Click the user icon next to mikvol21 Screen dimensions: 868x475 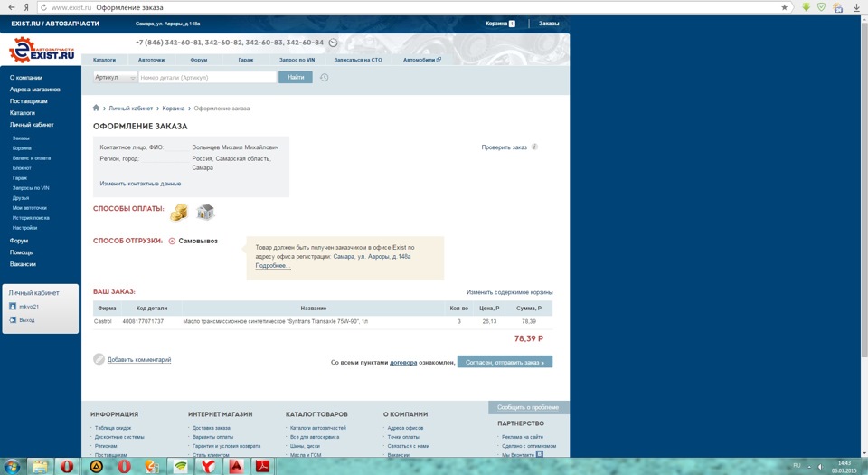13,306
